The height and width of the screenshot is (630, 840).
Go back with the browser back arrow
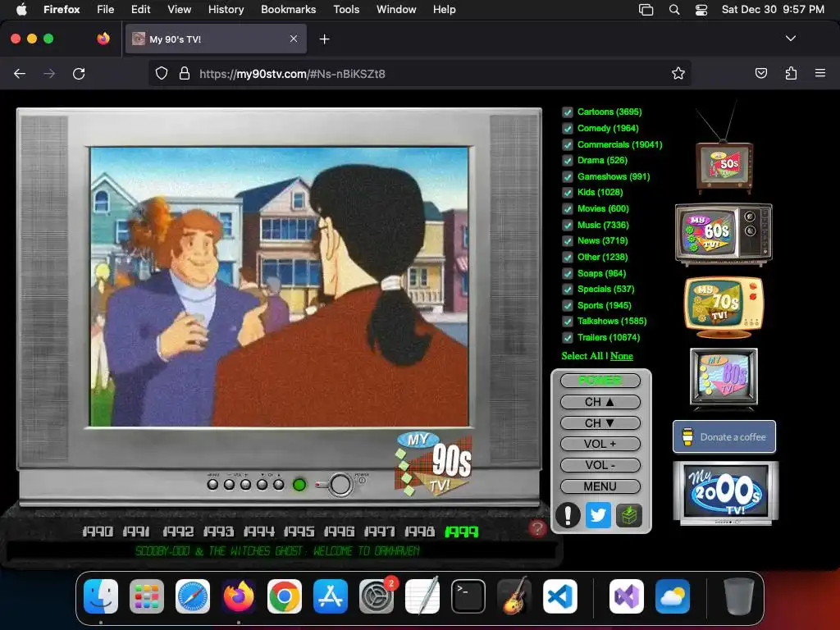(20, 73)
